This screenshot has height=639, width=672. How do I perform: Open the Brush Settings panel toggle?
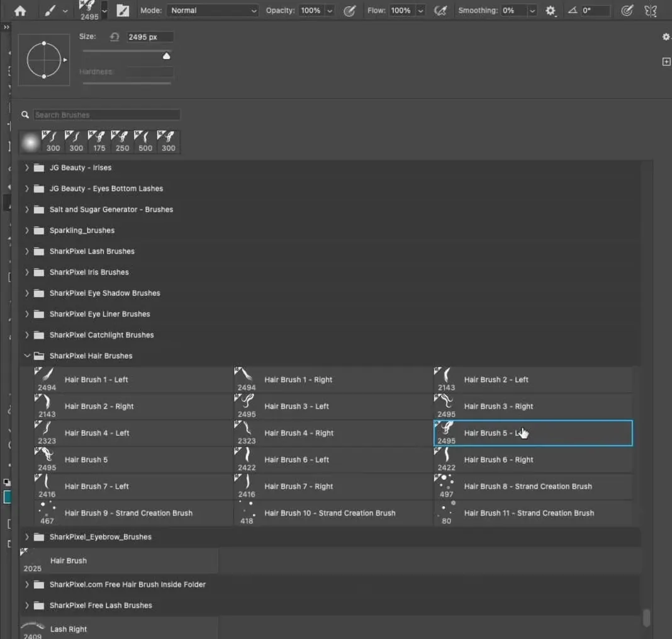click(123, 10)
